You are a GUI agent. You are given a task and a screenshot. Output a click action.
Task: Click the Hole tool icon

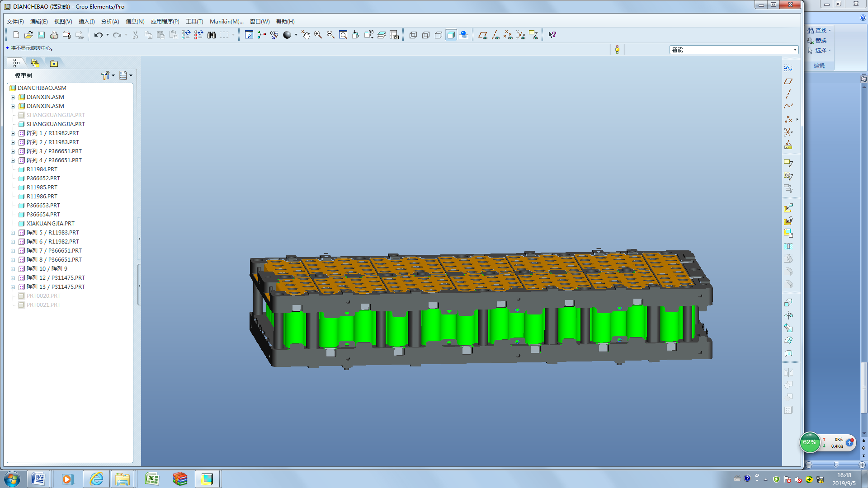788,246
